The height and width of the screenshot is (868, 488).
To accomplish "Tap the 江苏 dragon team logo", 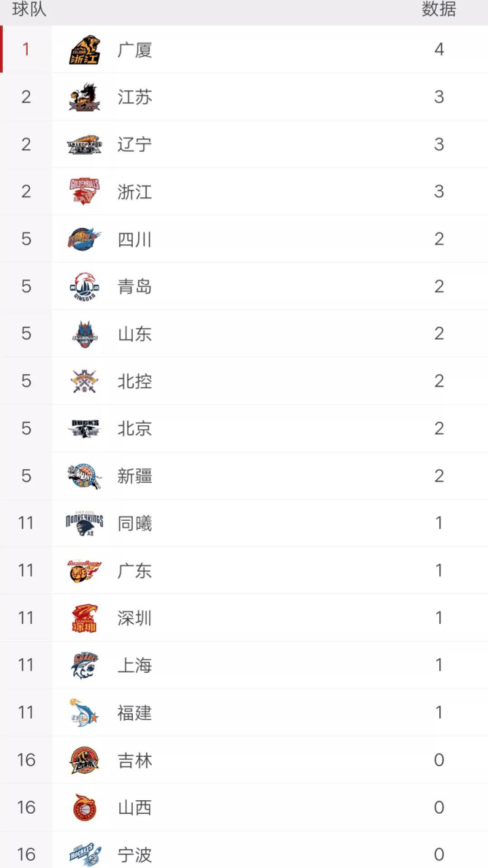I will [x=85, y=97].
